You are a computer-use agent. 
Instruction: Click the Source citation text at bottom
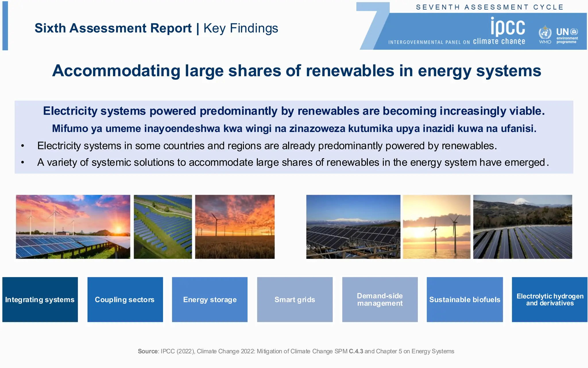coord(296,351)
